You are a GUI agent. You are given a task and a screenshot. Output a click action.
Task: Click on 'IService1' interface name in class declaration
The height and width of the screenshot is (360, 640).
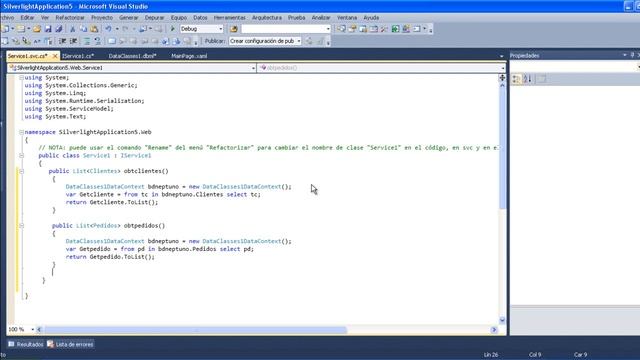click(136, 156)
